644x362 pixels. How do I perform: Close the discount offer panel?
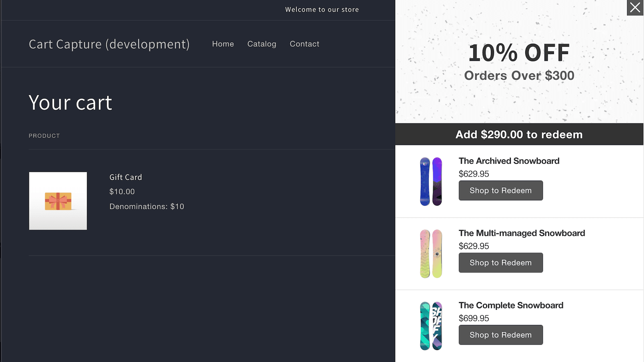(635, 8)
